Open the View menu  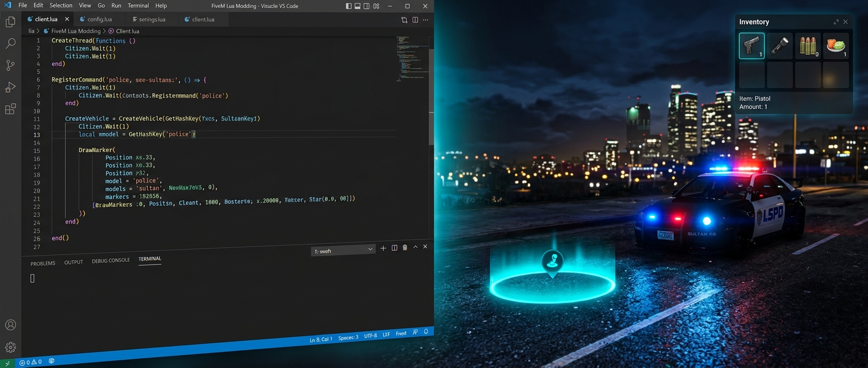coord(85,5)
